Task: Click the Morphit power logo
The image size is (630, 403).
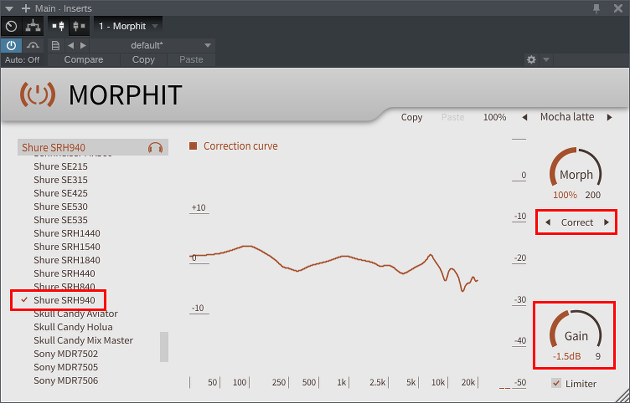Action: [37, 94]
